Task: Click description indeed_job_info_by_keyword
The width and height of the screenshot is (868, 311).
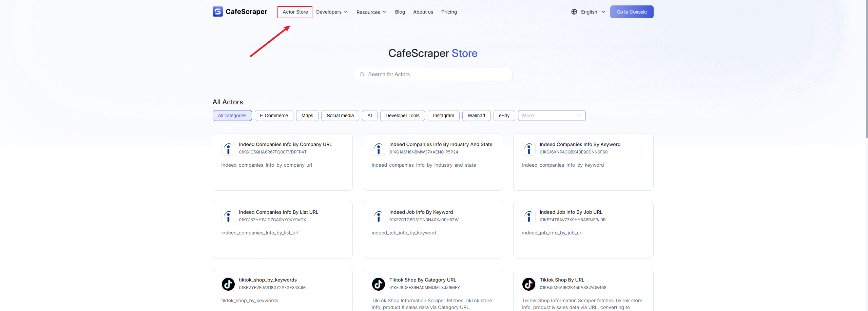Action: click(x=404, y=233)
